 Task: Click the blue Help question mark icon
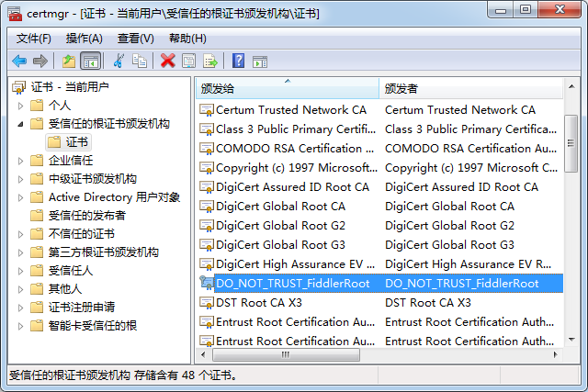[x=238, y=61]
